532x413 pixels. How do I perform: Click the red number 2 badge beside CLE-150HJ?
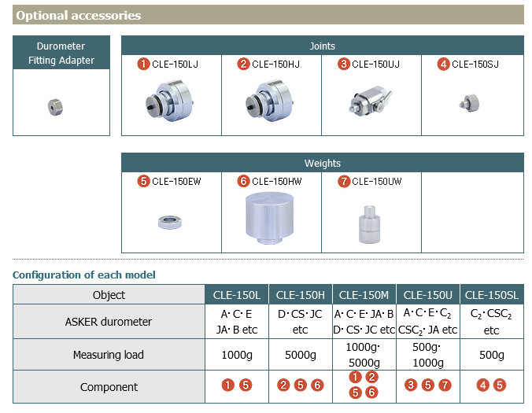point(244,65)
